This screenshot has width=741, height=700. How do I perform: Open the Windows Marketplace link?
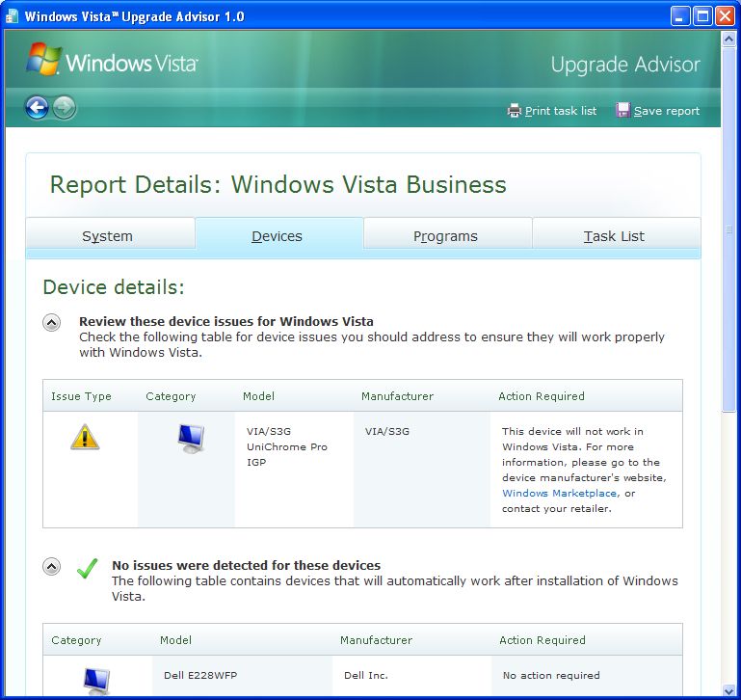pyautogui.click(x=559, y=493)
